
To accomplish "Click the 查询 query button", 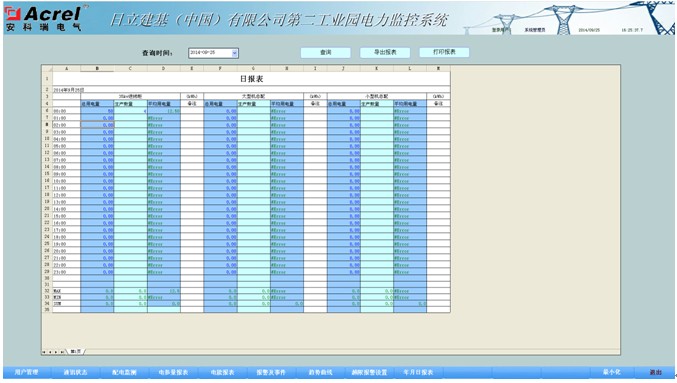I will 326,52.
